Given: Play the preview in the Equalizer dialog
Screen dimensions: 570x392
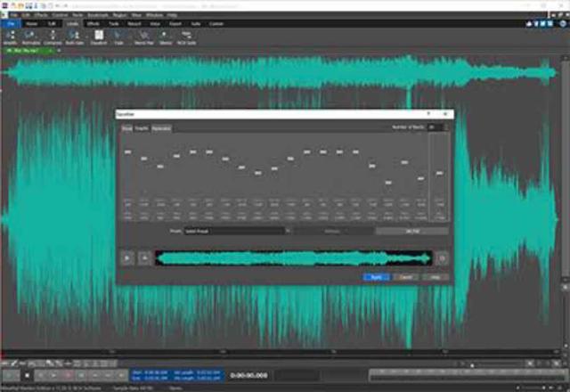Looking at the screenshot, I should (127, 258).
